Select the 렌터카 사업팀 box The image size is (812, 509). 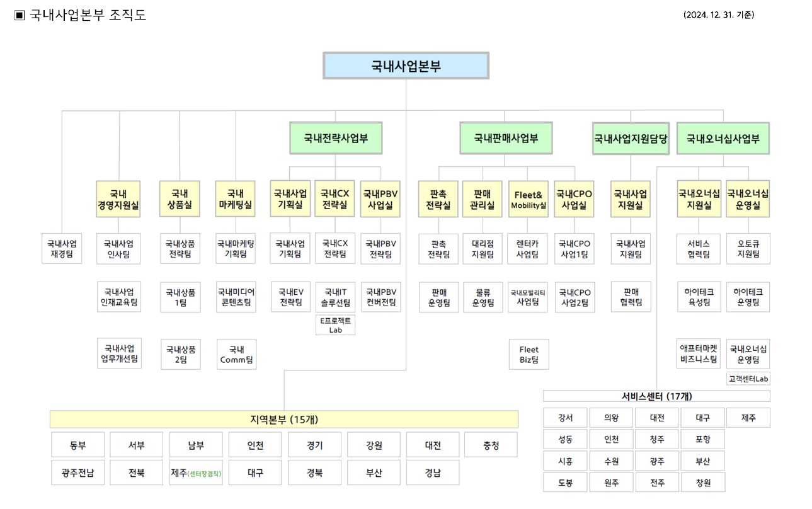click(528, 249)
